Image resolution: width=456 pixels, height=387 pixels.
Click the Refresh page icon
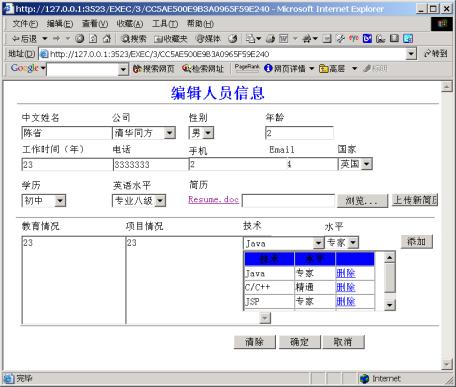93,39
